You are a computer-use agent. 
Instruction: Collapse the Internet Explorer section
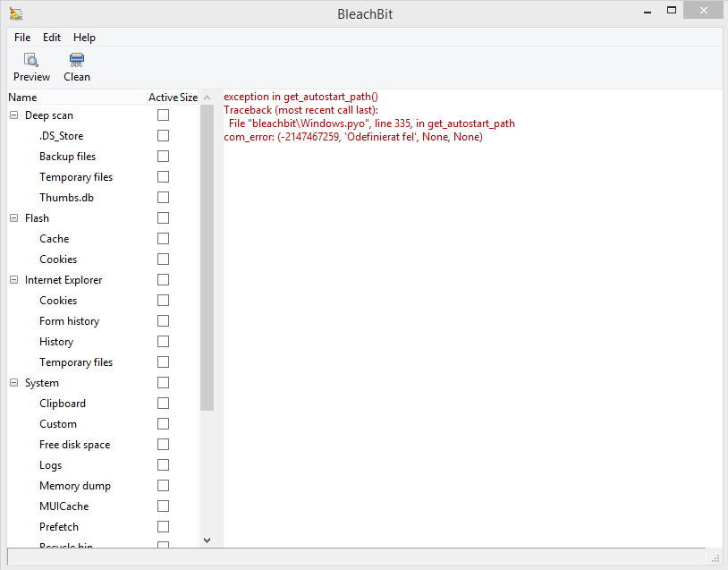pos(13,279)
